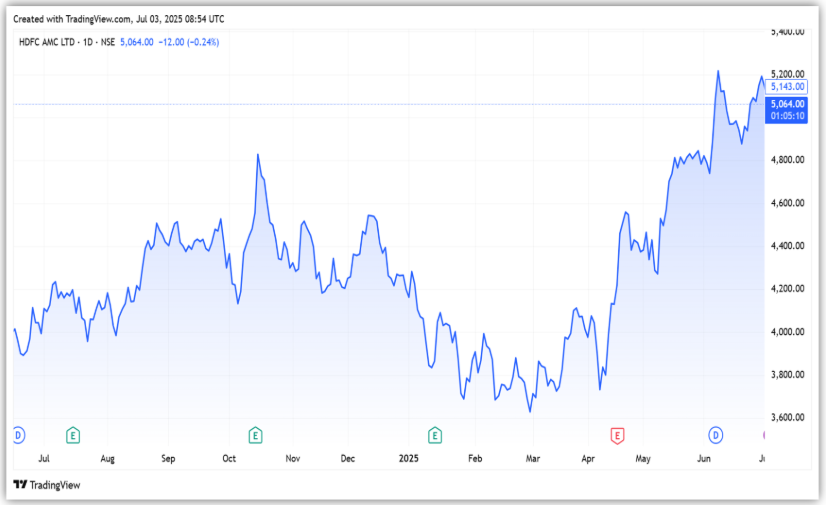Click the blue D dividend marker above Jul
Image resolution: width=826 pixels, height=505 pixels.
click(x=17, y=434)
